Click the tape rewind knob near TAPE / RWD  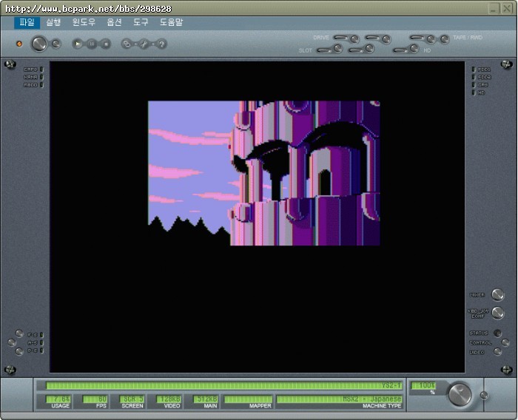click(x=445, y=39)
